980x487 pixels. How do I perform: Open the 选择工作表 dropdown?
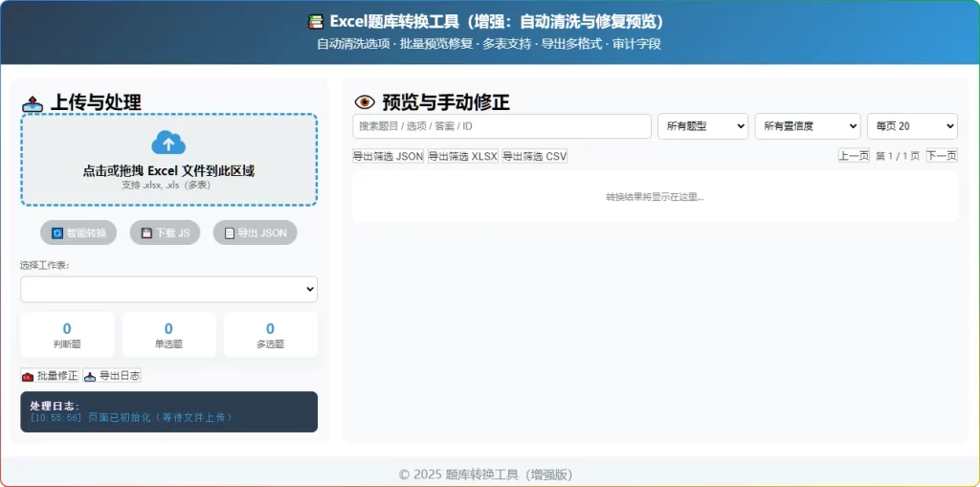pos(168,290)
